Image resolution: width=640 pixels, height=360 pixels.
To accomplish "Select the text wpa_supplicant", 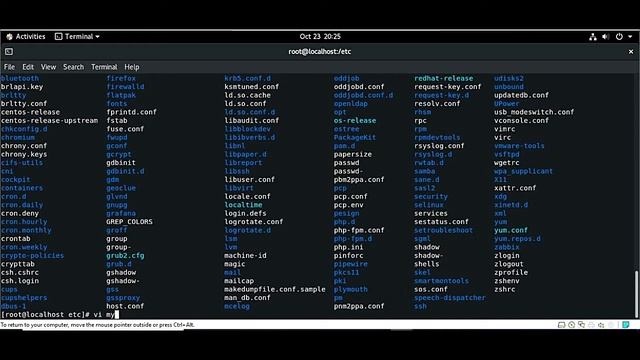I will pyautogui.click(x=523, y=171).
